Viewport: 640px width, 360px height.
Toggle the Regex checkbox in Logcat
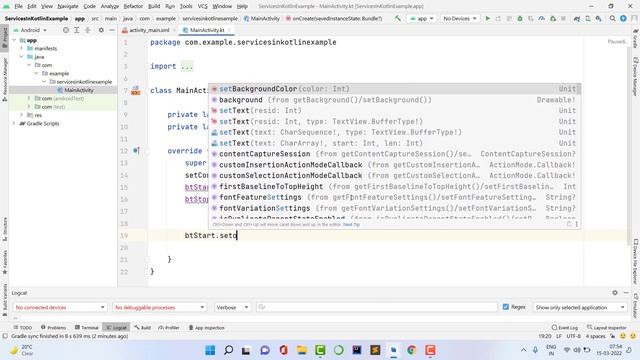(506, 307)
